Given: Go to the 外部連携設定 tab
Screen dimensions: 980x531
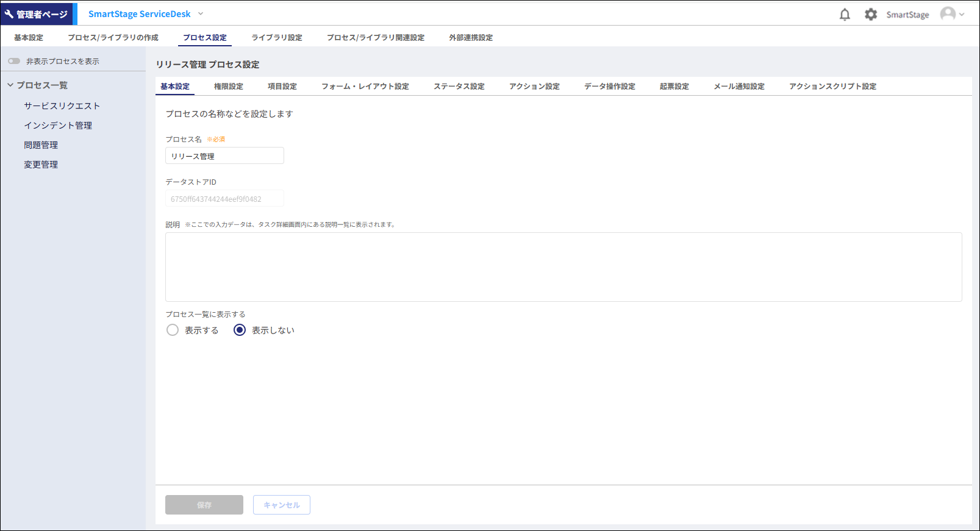Looking at the screenshot, I should click(x=471, y=38).
